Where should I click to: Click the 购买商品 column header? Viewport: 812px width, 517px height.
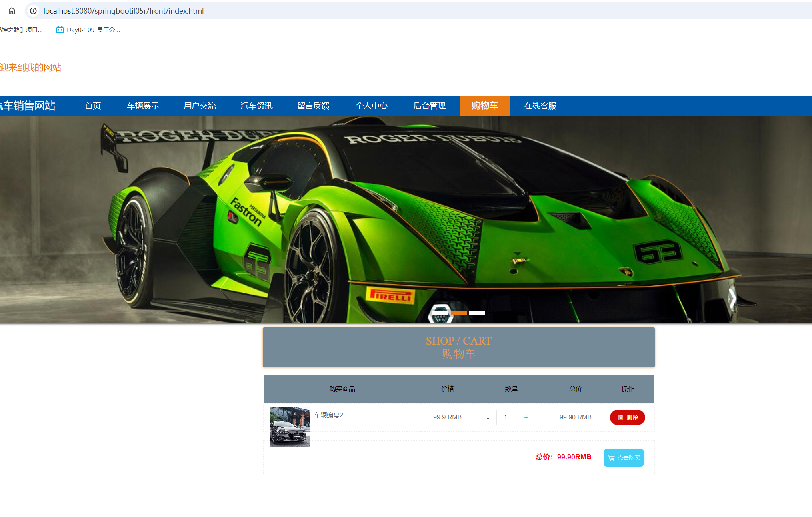click(342, 389)
